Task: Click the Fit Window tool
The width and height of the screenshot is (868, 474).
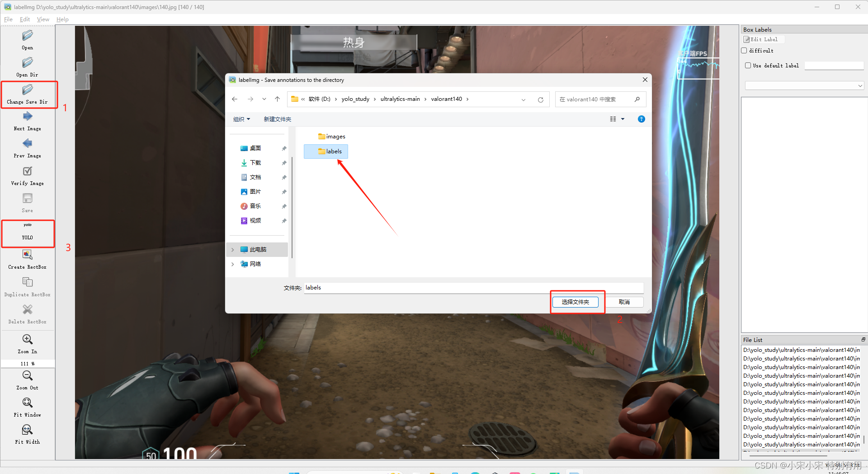Action: 28,407
